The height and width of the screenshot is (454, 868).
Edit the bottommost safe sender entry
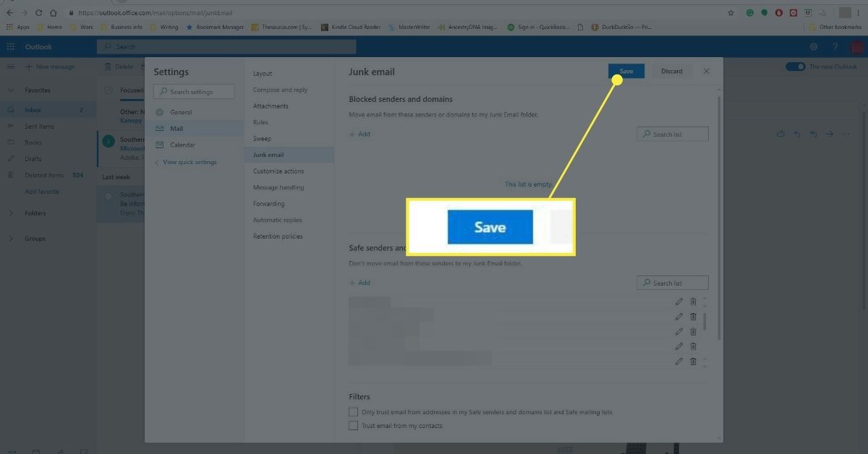(679, 361)
